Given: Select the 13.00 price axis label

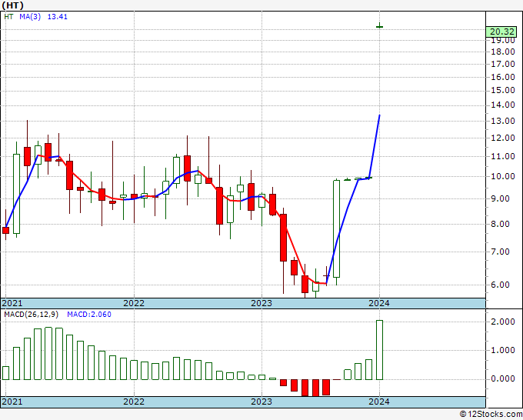Looking at the screenshot, I should point(503,121).
